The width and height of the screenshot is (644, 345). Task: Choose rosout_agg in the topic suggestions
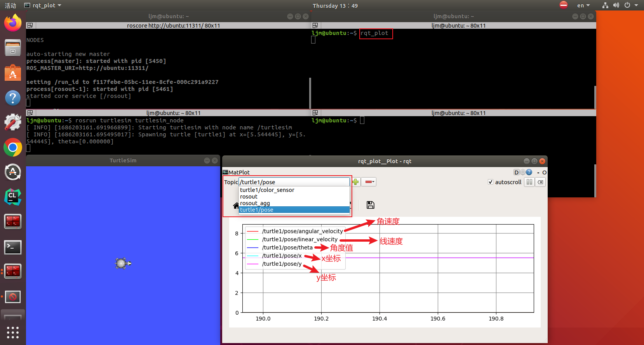tap(294, 203)
